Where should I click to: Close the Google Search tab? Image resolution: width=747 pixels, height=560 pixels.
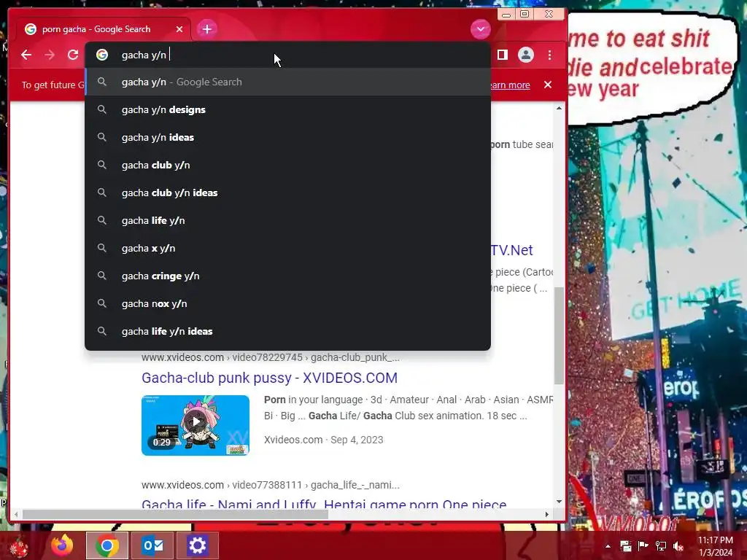(x=179, y=29)
